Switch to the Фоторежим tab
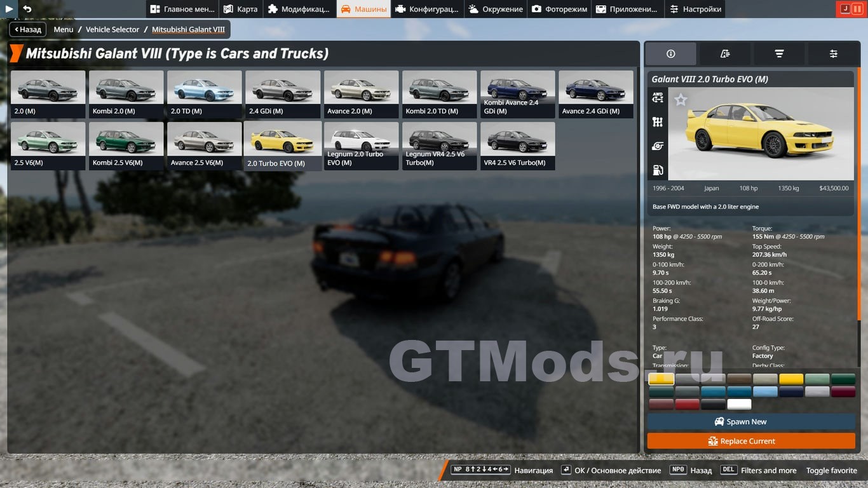 tap(559, 9)
